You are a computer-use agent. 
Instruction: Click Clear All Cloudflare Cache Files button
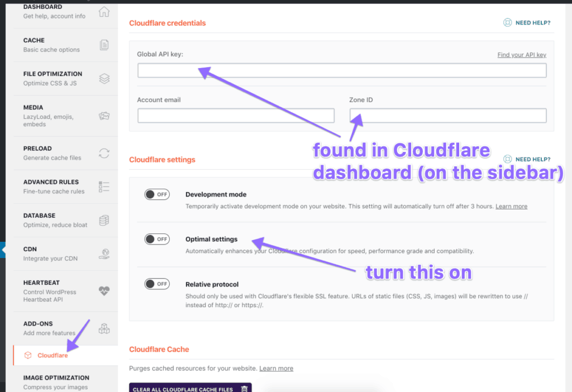[190, 388]
